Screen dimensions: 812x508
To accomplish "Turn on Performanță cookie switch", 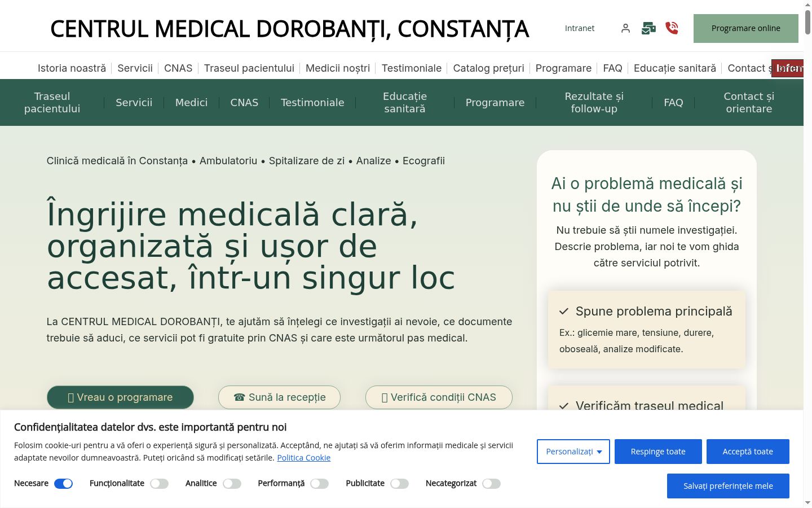I will [x=320, y=483].
